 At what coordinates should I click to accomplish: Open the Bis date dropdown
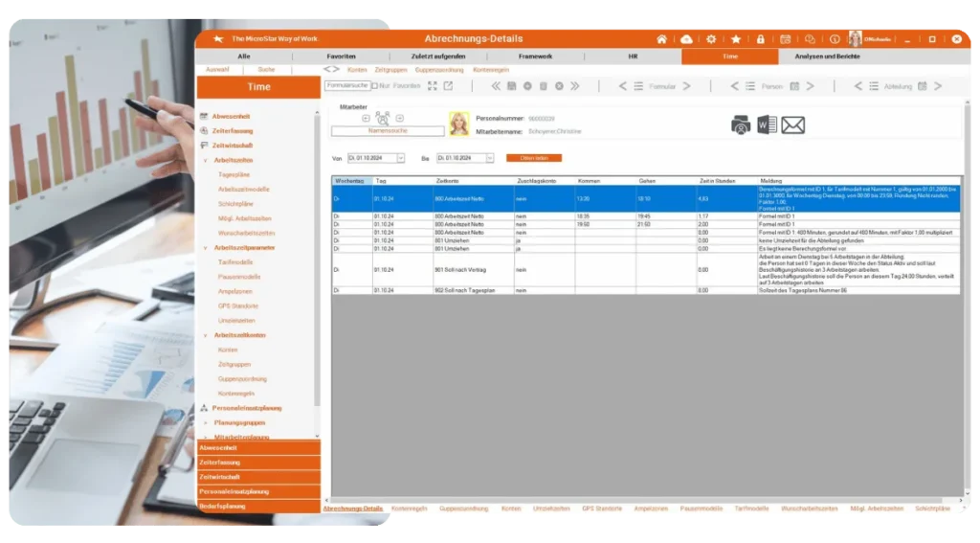489,158
